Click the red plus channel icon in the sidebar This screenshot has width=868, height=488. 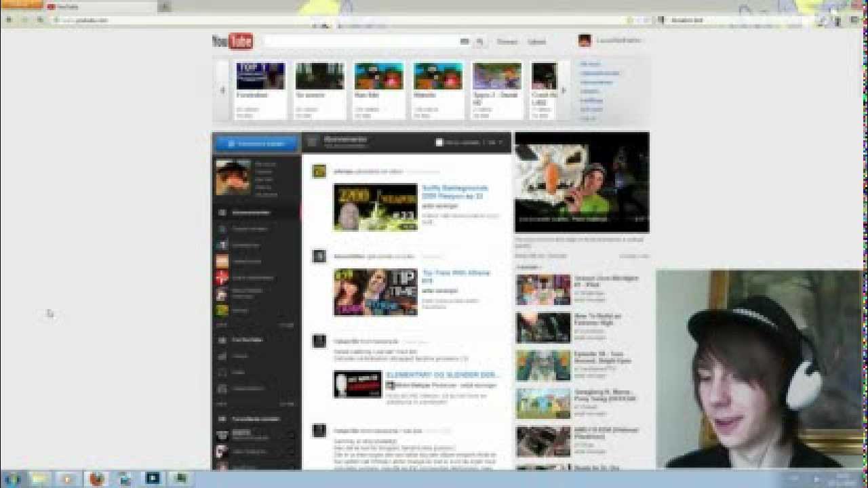pyautogui.click(x=222, y=277)
